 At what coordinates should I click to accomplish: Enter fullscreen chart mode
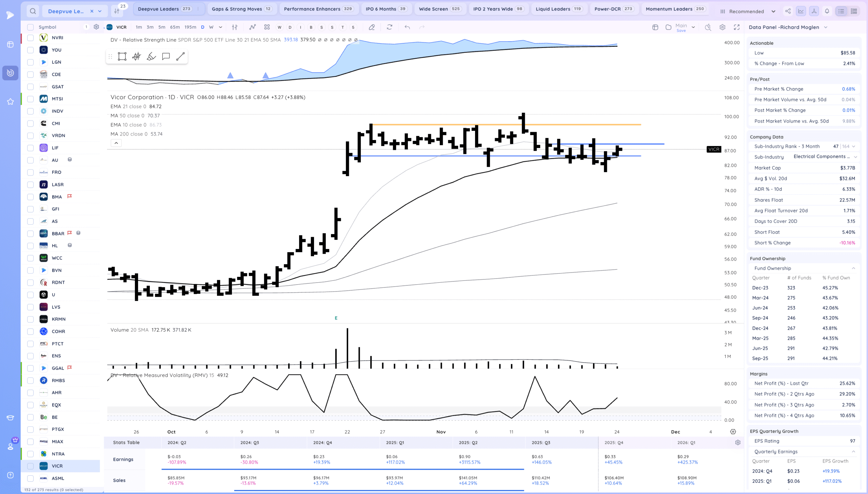[736, 27]
